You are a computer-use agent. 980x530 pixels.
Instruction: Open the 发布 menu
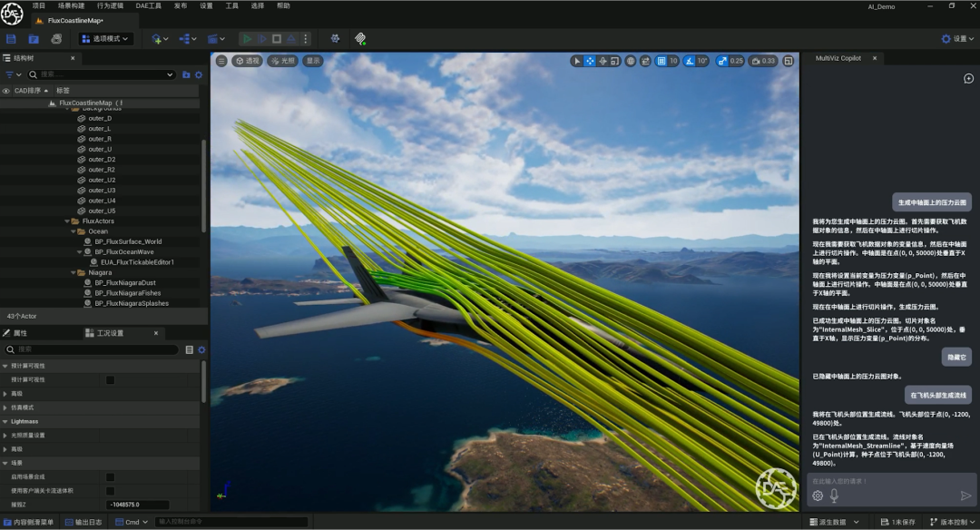pyautogui.click(x=180, y=5)
